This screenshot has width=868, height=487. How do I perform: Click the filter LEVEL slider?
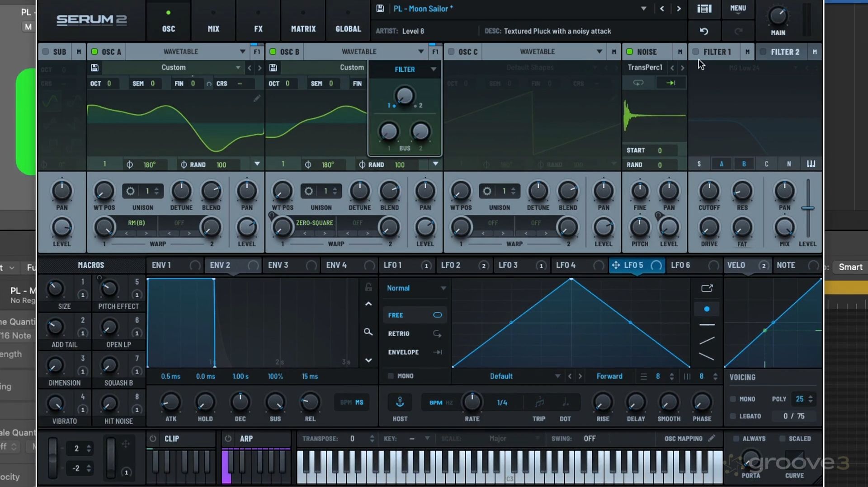click(808, 208)
